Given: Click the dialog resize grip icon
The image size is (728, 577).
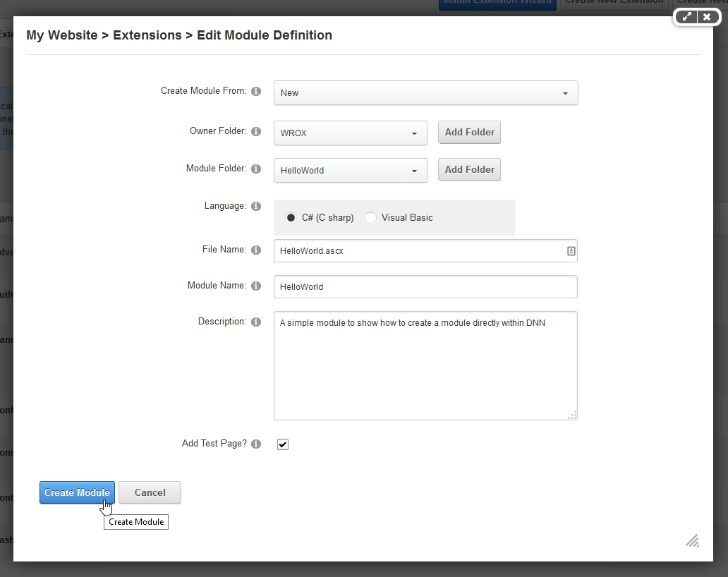Looking at the screenshot, I should [x=693, y=541].
